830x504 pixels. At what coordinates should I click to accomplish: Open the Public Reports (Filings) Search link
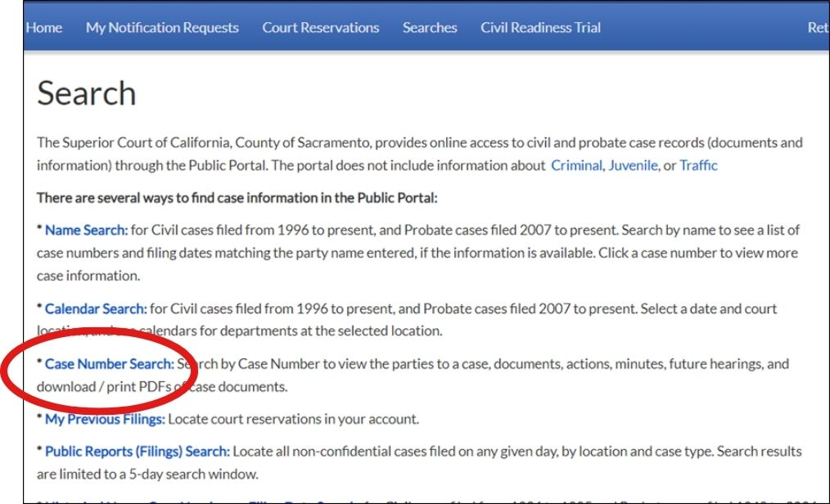pyautogui.click(x=138, y=451)
